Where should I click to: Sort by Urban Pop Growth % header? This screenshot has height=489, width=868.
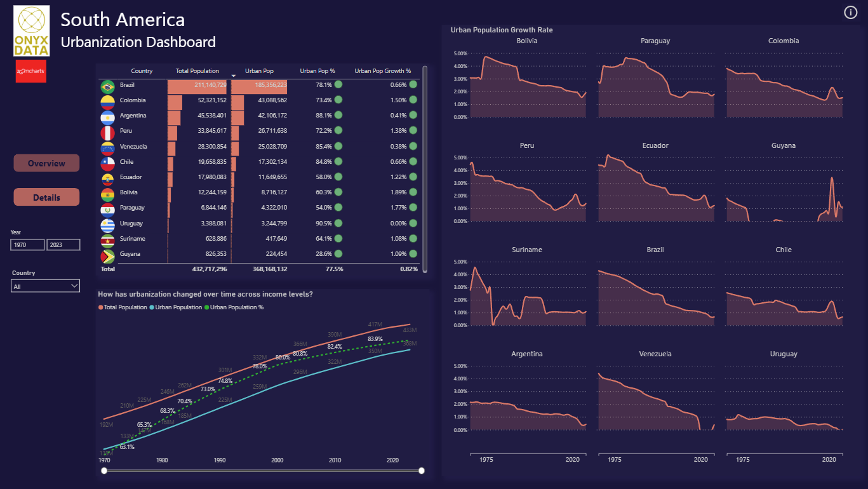pos(382,71)
